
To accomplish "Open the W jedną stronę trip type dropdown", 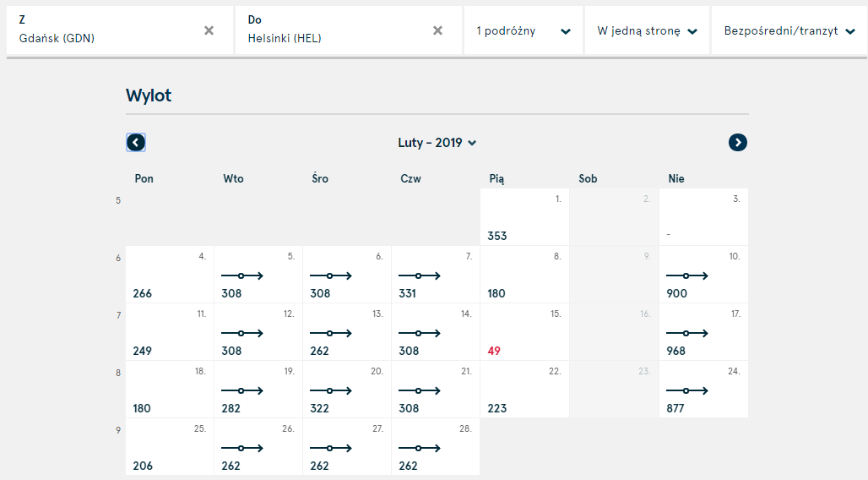I will click(x=647, y=30).
